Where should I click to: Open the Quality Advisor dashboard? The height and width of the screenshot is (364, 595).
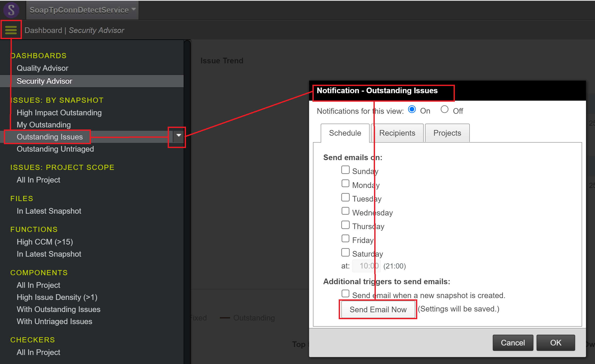pyautogui.click(x=42, y=68)
